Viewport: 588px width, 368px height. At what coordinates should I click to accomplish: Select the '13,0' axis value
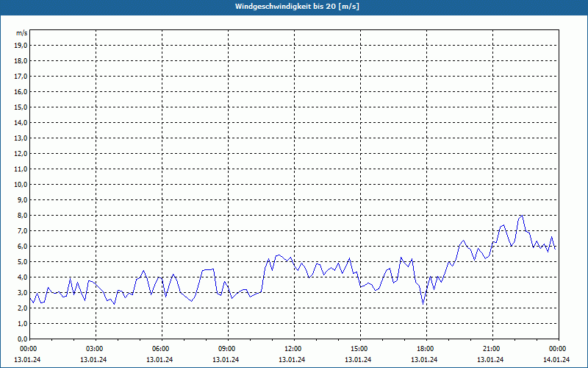[21, 138]
